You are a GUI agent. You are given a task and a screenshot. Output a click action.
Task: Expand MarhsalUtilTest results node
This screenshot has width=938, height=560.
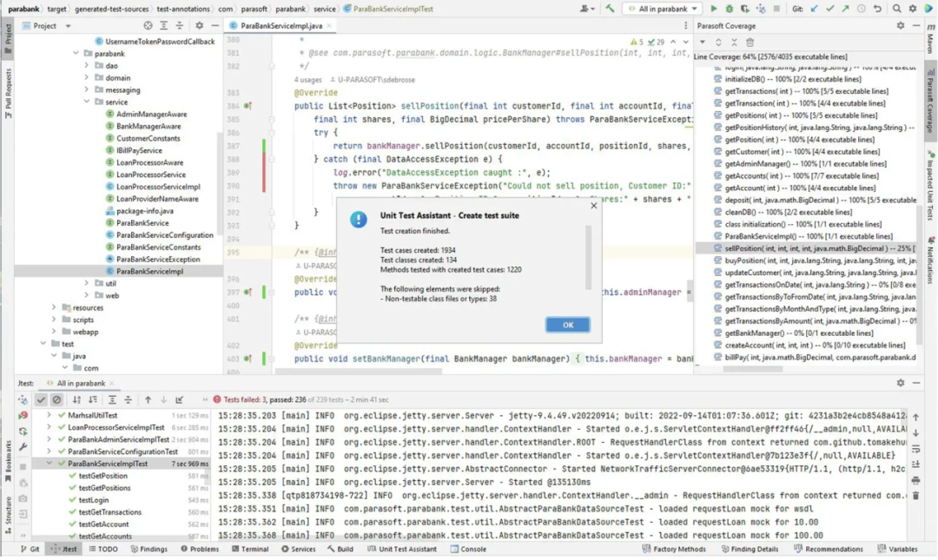(49, 416)
